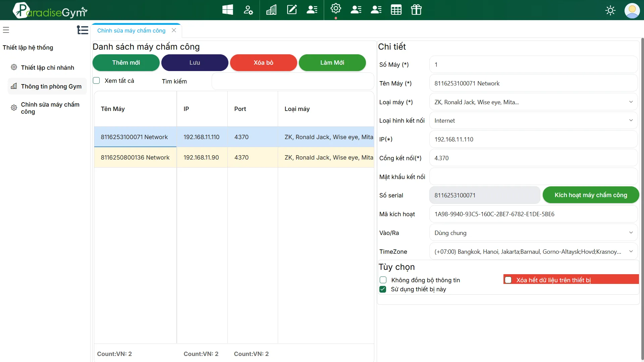This screenshot has height=362, width=644.
Task: Click the Mã kích hoạt field
Action: (x=533, y=214)
